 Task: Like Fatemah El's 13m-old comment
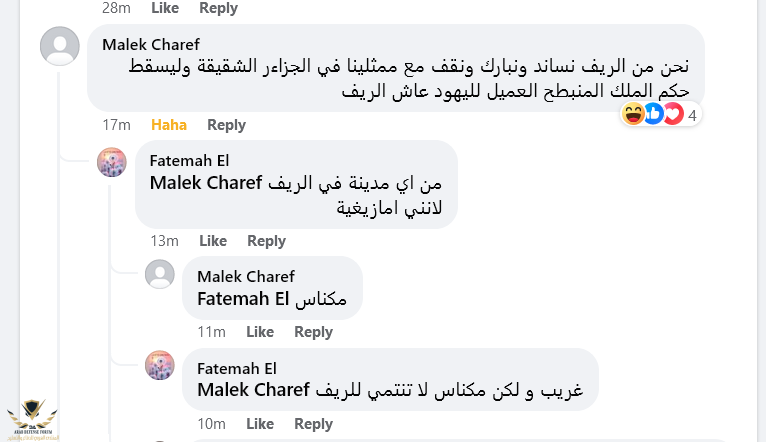click(213, 241)
